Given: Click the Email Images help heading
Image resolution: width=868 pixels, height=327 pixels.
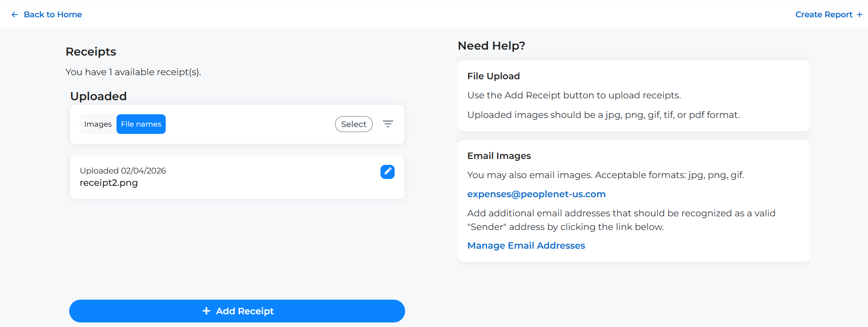Looking at the screenshot, I should [x=499, y=156].
